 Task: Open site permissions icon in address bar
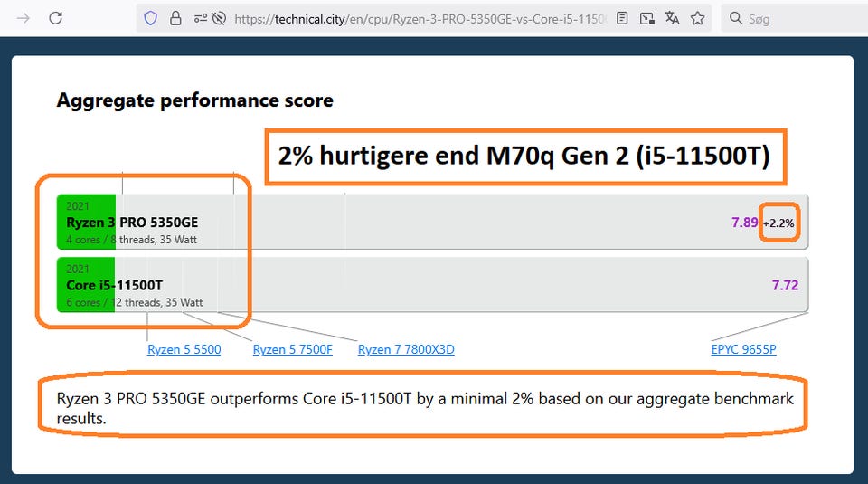pos(201,18)
